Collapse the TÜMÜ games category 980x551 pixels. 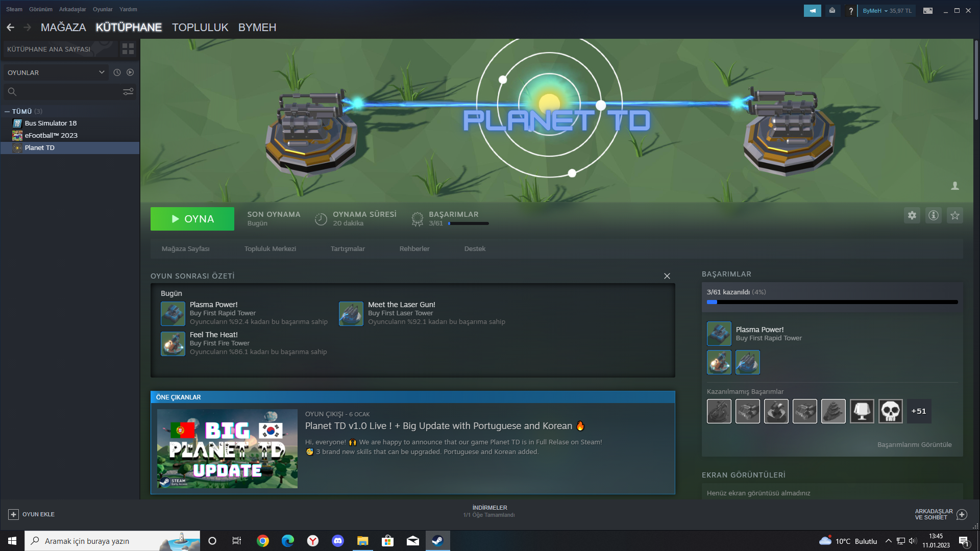[x=7, y=111]
